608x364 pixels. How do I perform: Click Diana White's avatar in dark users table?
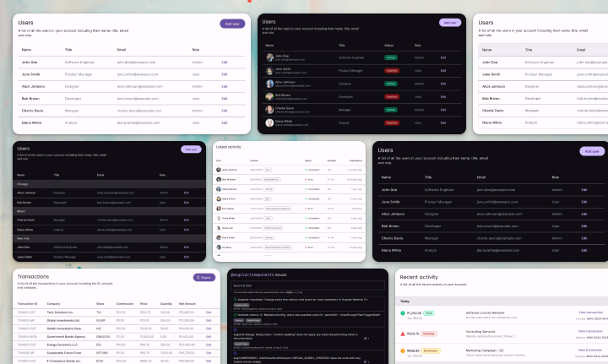pos(269,122)
